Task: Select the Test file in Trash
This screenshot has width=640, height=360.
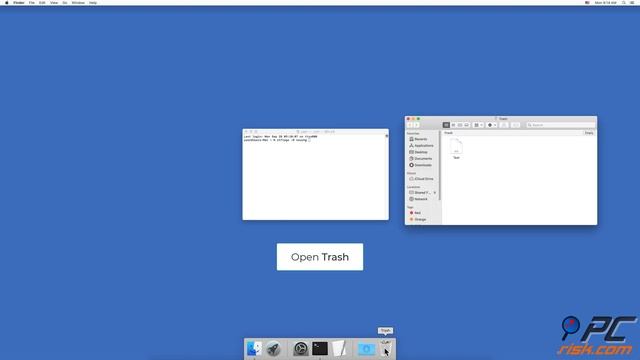Action: [456, 149]
